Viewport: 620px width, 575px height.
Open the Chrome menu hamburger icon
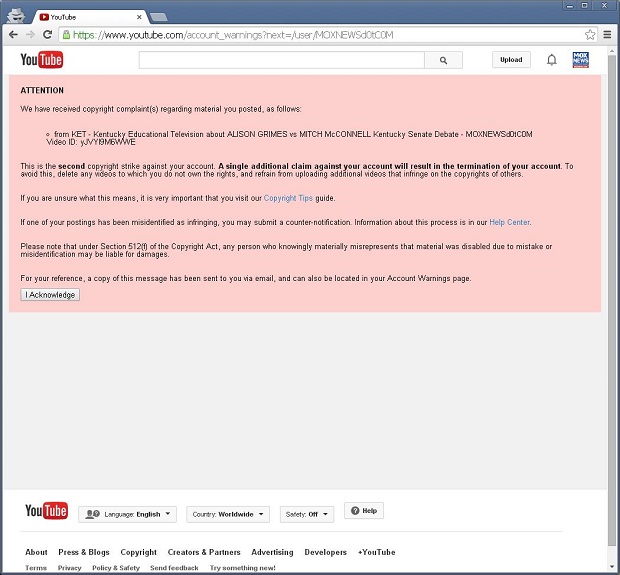607,34
